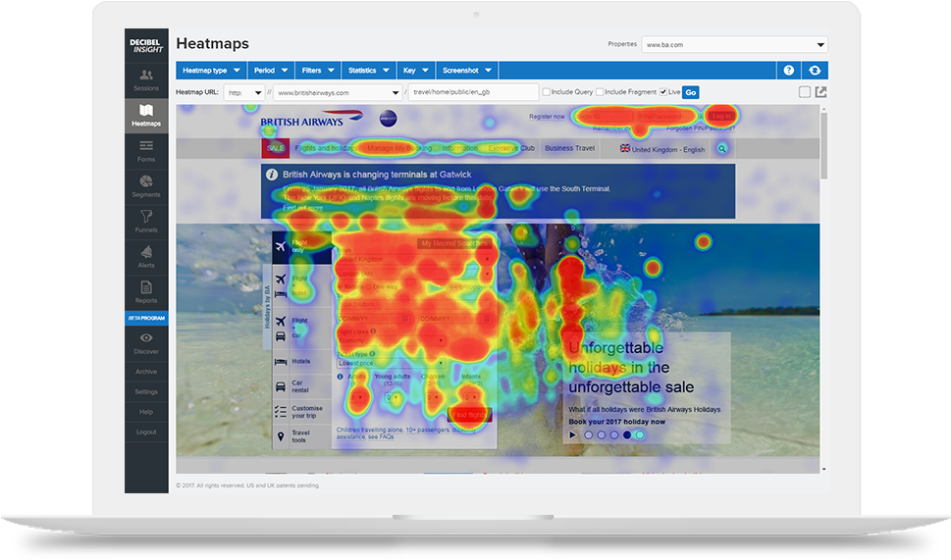Click the SALE nav button
The image size is (951, 560).
coord(276,148)
